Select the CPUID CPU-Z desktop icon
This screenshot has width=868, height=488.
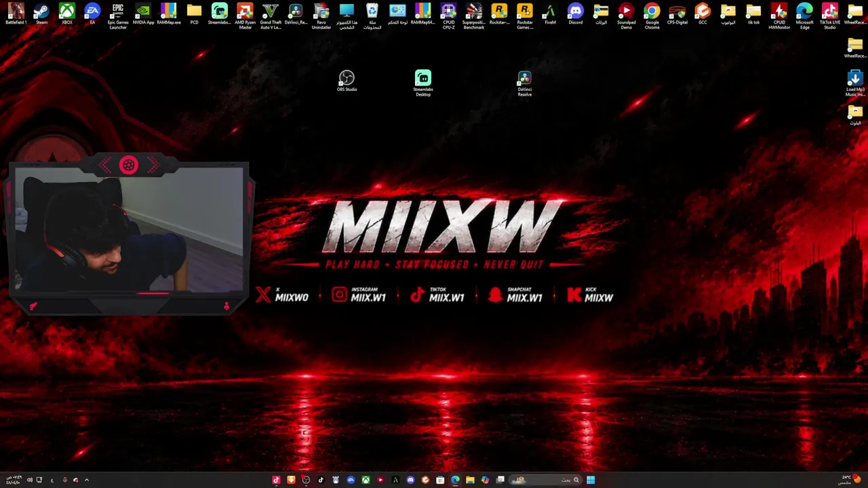pos(448,16)
